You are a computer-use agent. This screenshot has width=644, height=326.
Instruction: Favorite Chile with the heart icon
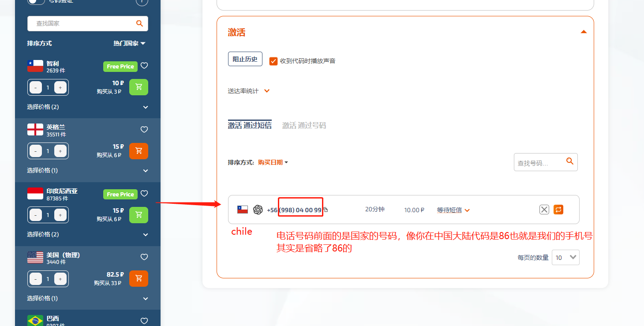[144, 66]
